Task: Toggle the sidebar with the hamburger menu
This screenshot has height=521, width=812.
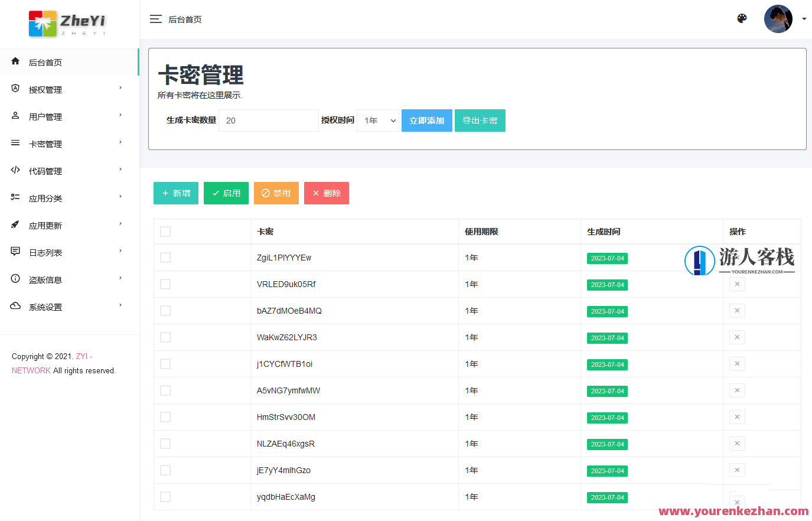Action: point(155,18)
